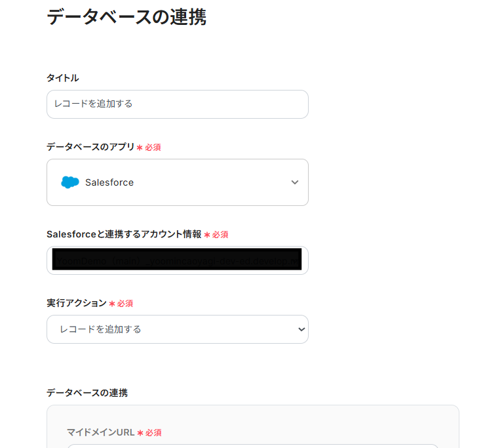Image resolution: width=483 pixels, height=448 pixels.
Task: Open the 実行アクション dropdown arrow
Action: click(x=301, y=329)
